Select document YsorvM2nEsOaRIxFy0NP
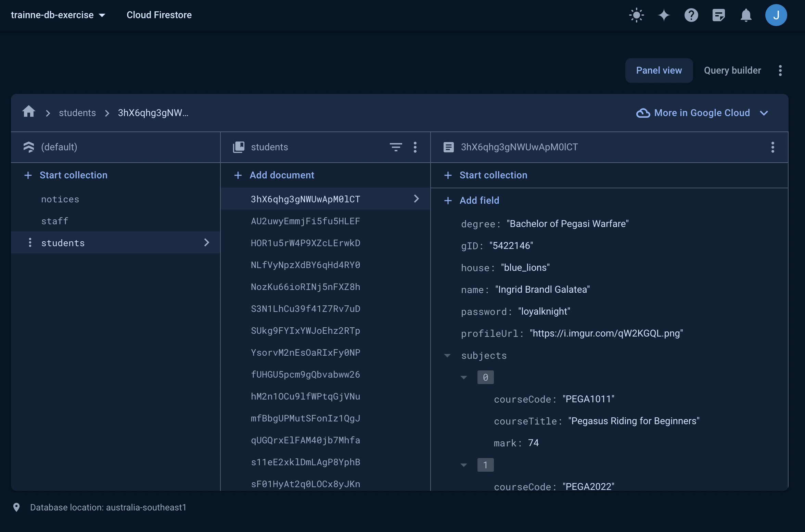805x532 pixels. point(325,353)
